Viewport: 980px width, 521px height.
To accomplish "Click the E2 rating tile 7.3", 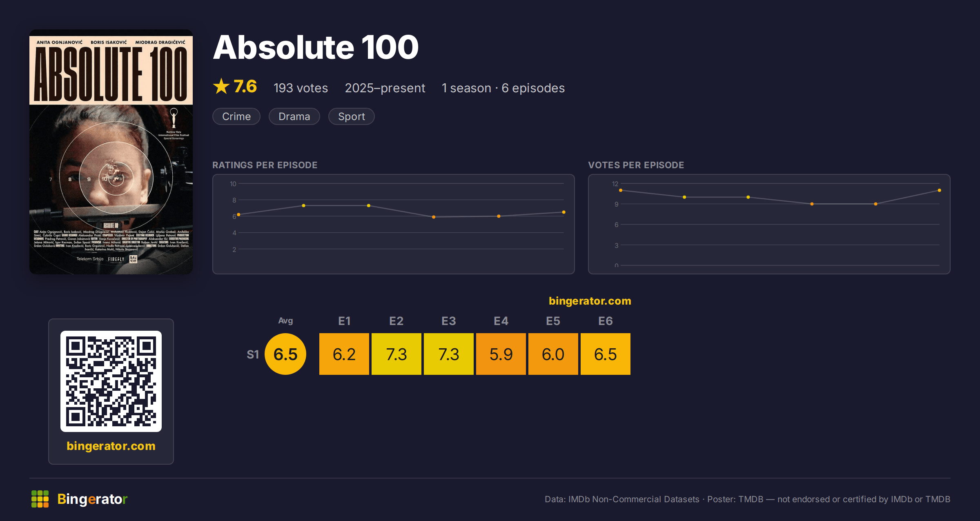I will (396, 354).
